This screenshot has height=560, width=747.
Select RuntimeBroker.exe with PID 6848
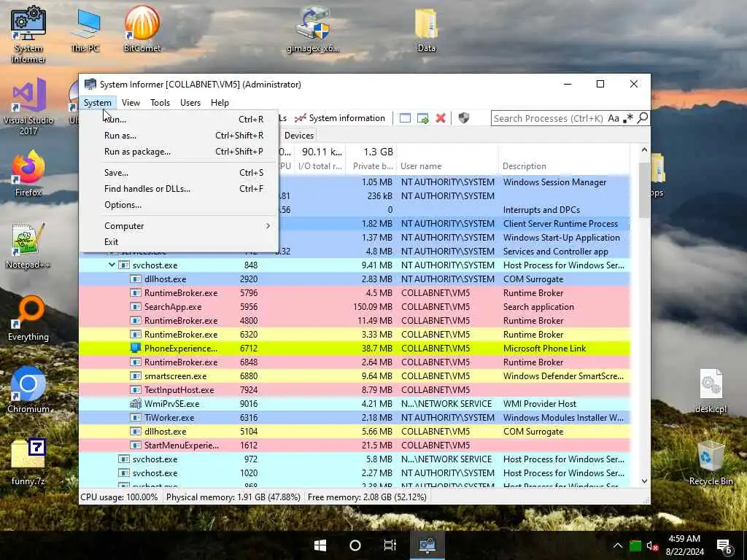355,362
